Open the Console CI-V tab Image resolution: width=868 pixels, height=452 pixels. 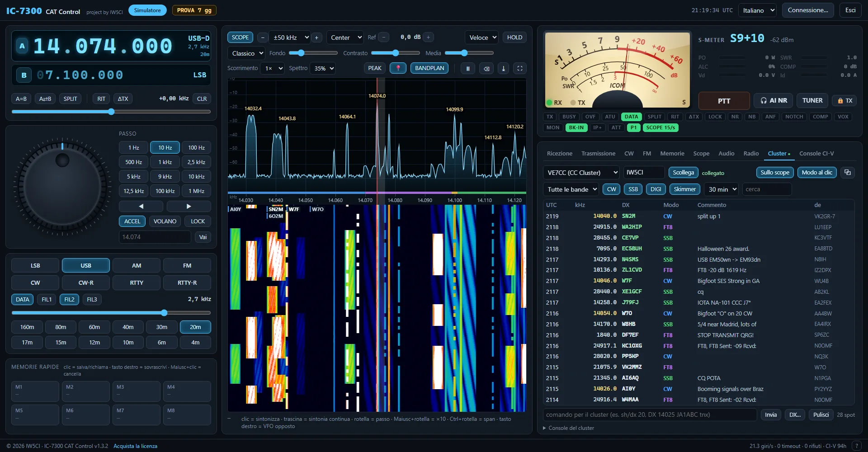(x=816, y=154)
